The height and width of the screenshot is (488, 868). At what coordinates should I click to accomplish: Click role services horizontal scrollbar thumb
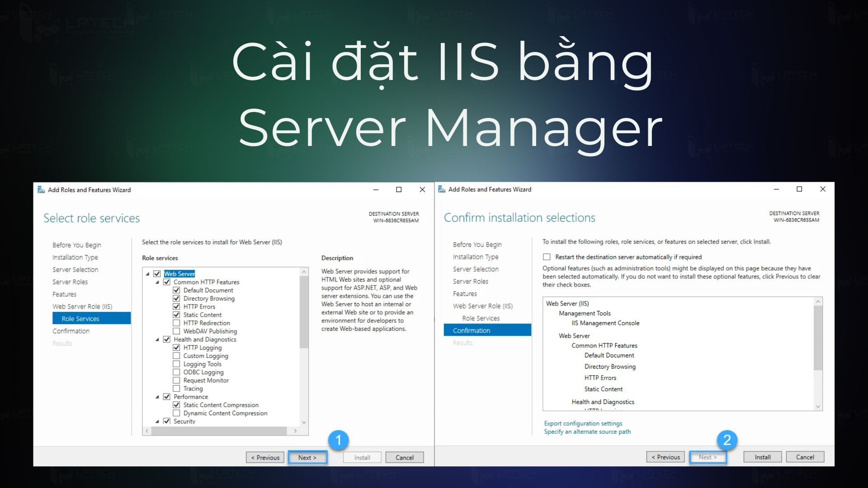coord(219,431)
